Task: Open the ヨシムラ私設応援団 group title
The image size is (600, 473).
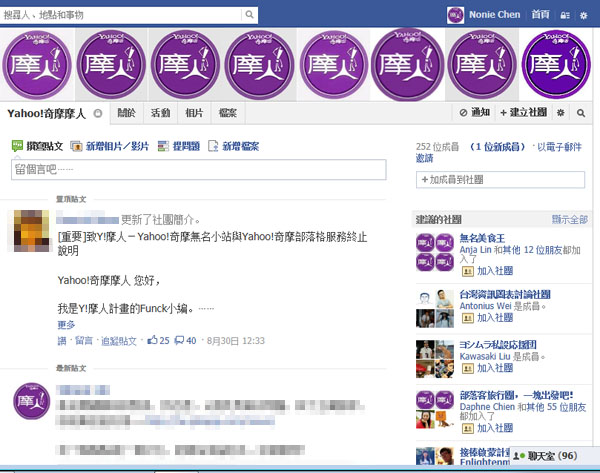Action: pos(498,344)
